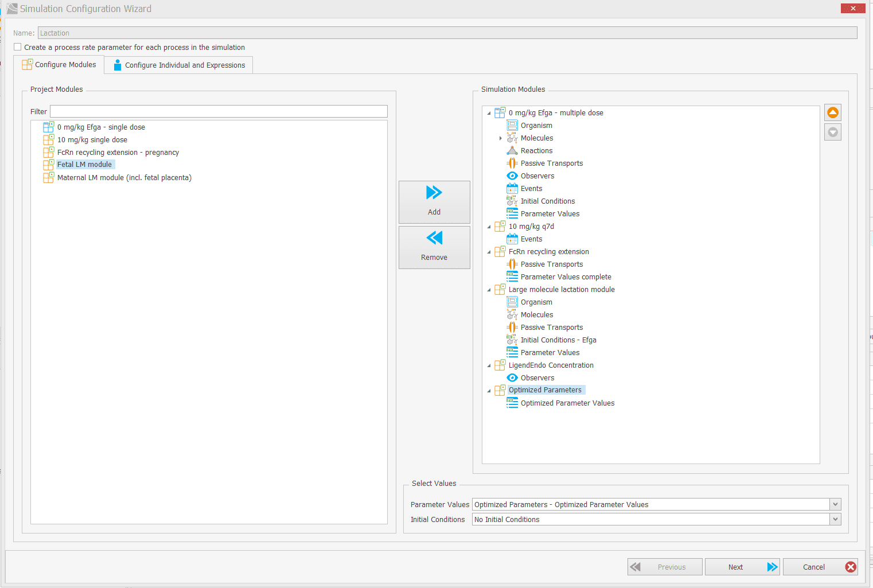Image resolution: width=873 pixels, height=588 pixels.
Task: Click the simulation Name field
Action: pos(447,33)
